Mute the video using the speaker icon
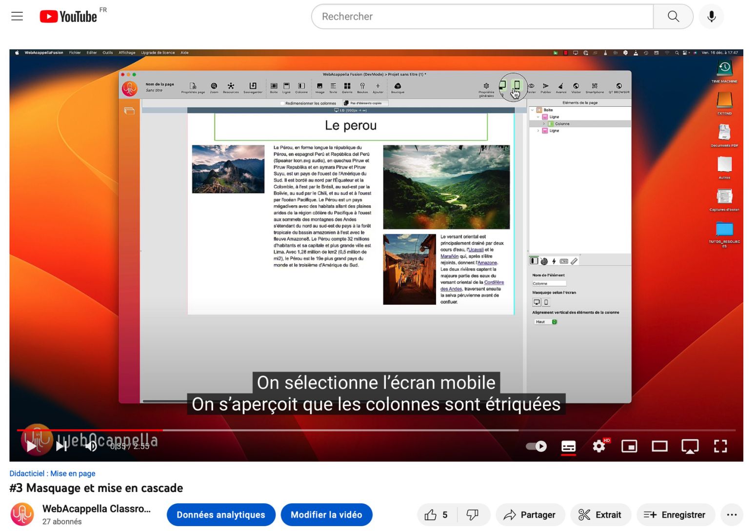756x532 pixels. pyautogui.click(x=91, y=446)
